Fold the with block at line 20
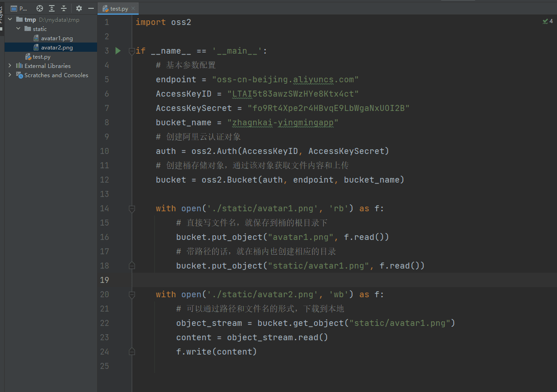This screenshot has width=557, height=392. click(x=132, y=294)
